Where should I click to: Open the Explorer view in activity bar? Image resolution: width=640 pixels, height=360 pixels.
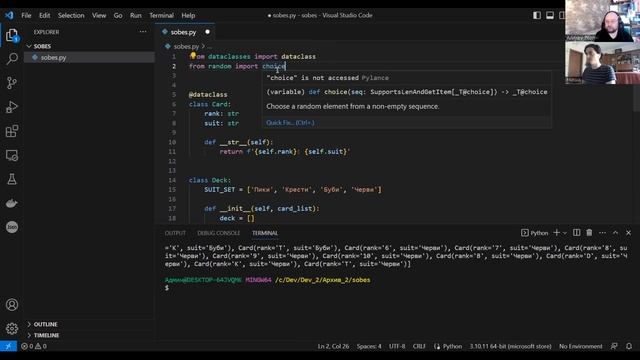[x=12, y=36]
